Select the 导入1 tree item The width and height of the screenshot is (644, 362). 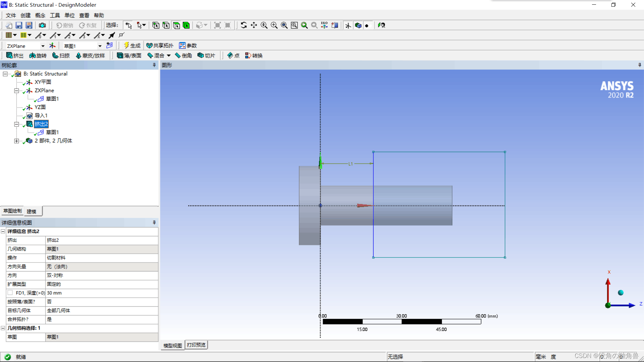tap(41, 116)
